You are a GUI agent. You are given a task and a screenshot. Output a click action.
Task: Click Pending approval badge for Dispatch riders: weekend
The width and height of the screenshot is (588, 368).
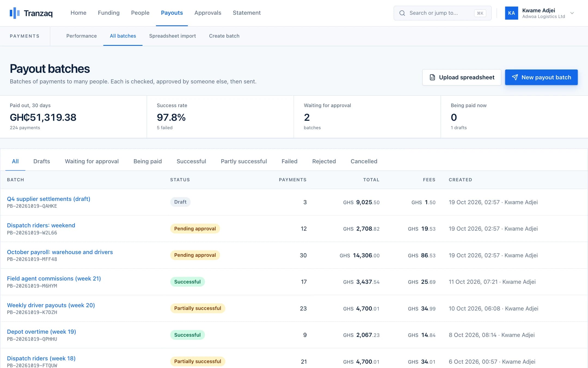[195, 229]
